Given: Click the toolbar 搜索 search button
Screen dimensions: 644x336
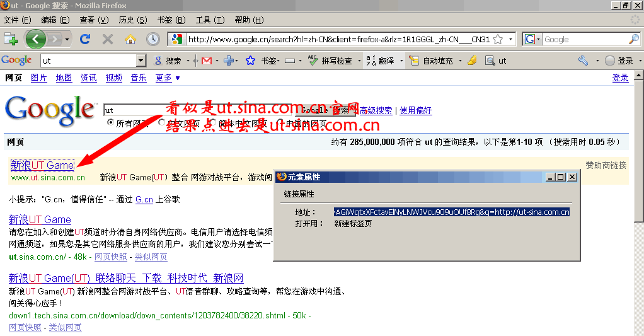Looking at the screenshot, I should click(168, 61).
